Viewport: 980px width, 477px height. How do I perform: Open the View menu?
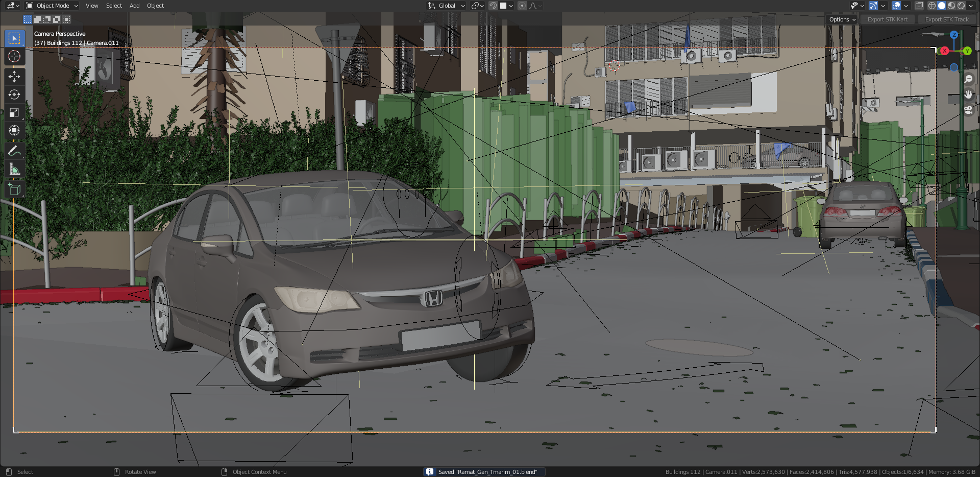click(x=92, y=6)
